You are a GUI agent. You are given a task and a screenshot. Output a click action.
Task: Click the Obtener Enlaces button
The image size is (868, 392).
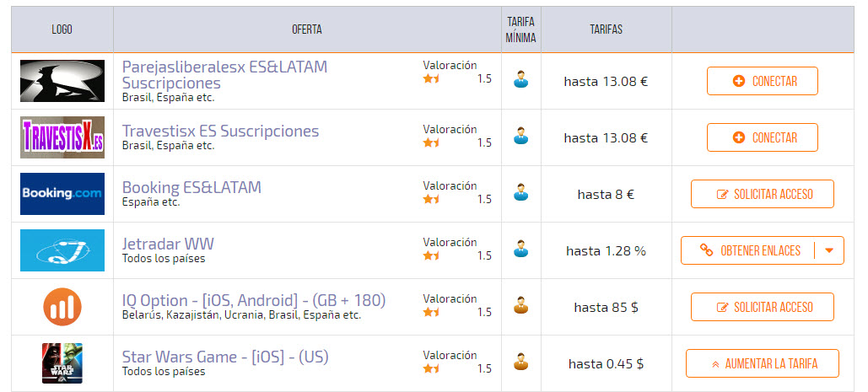748,250
